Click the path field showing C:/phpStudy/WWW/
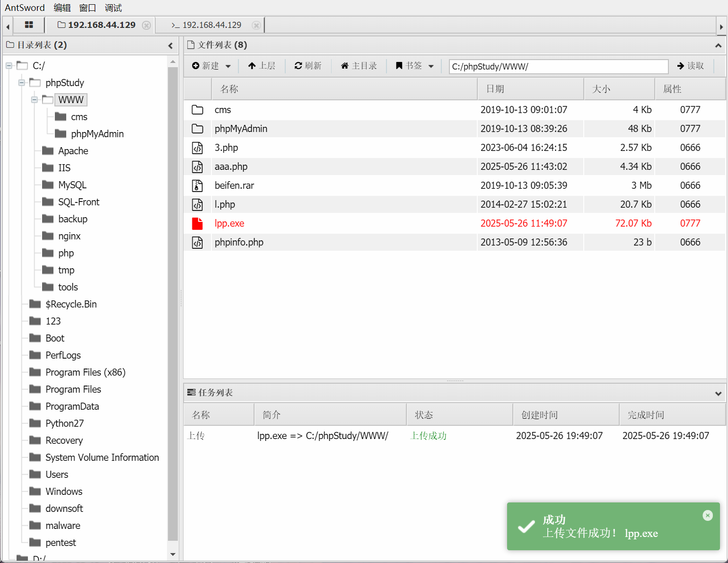This screenshot has width=728, height=563. pos(558,67)
